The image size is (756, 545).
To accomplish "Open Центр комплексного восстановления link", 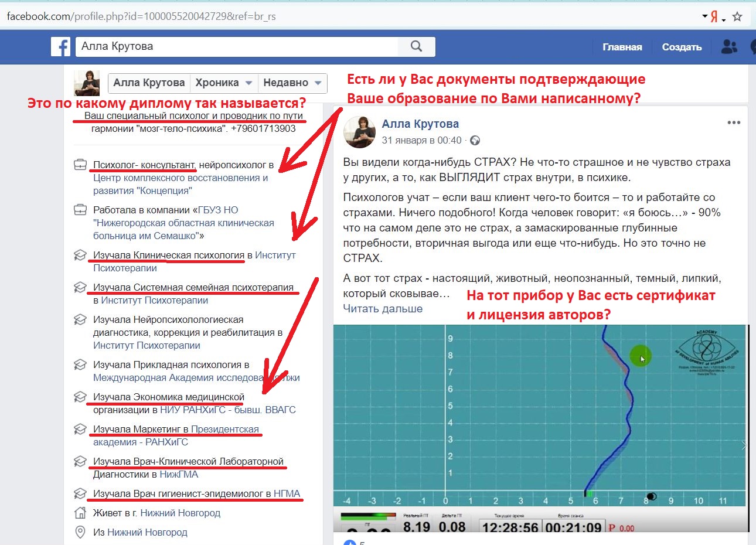I will (x=181, y=184).
